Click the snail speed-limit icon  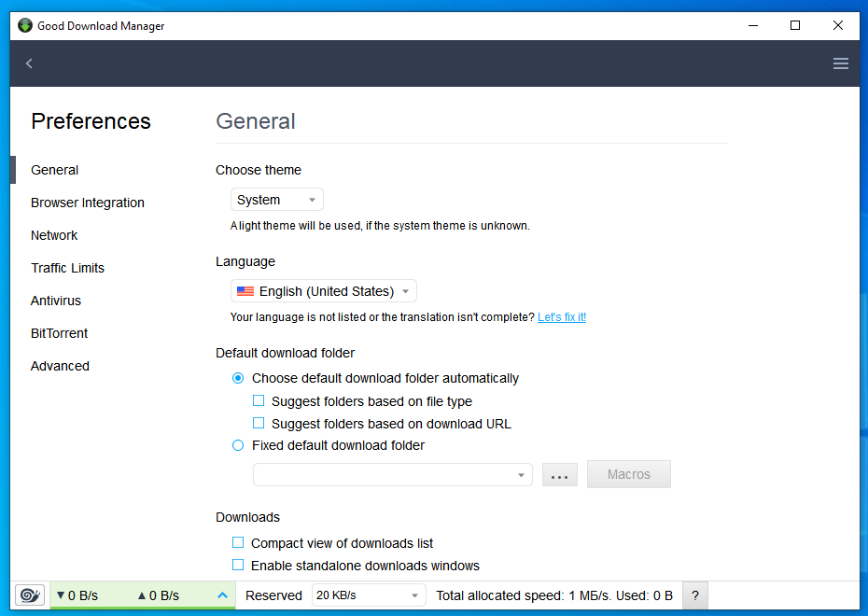tap(29, 595)
